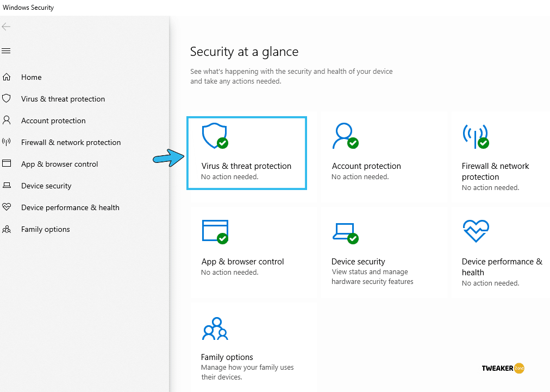Open App & browser control tile title
This screenshot has width=550, height=392.
tap(242, 262)
